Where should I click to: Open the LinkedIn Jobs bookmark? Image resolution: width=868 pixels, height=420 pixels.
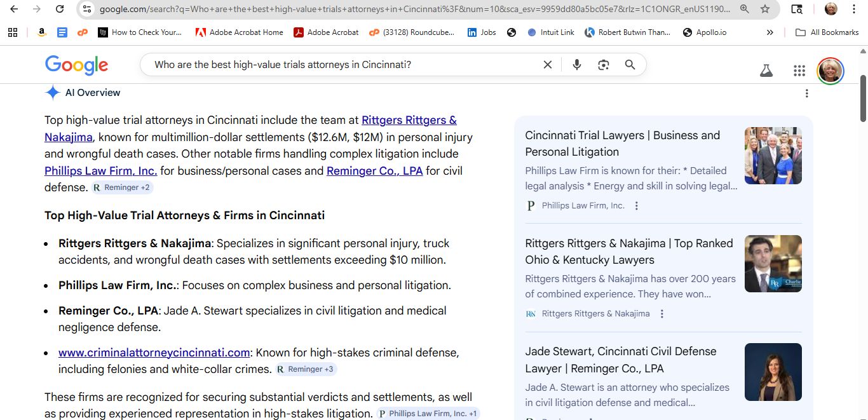click(482, 32)
